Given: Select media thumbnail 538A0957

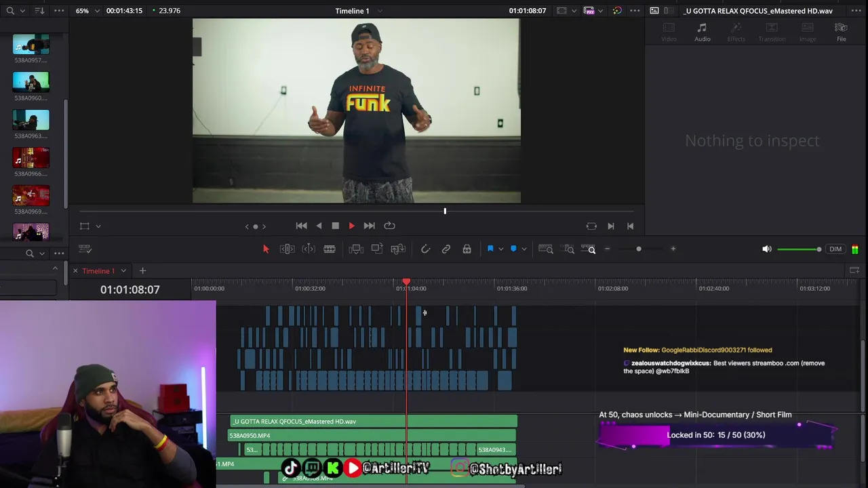Looking at the screenshot, I should click(x=31, y=45).
